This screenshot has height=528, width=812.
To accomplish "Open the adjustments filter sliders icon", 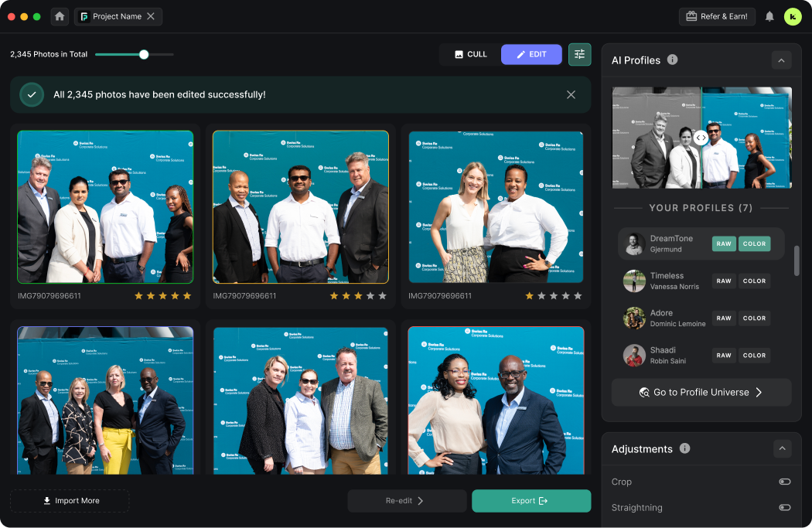I will point(579,54).
